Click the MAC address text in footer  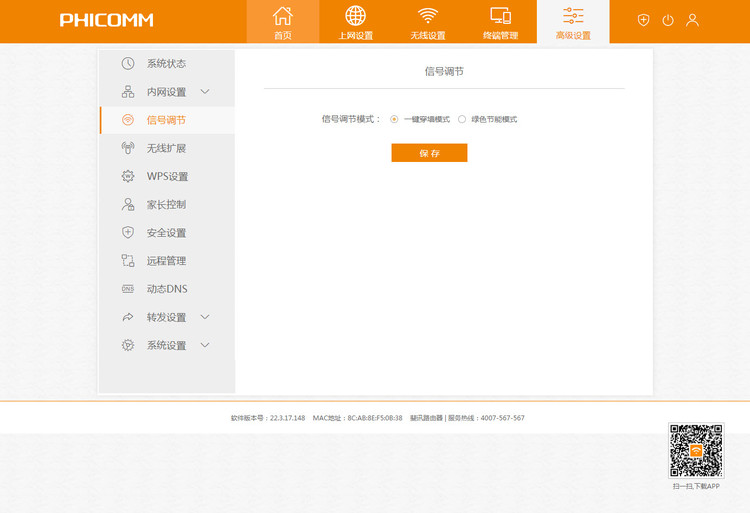[357, 418]
